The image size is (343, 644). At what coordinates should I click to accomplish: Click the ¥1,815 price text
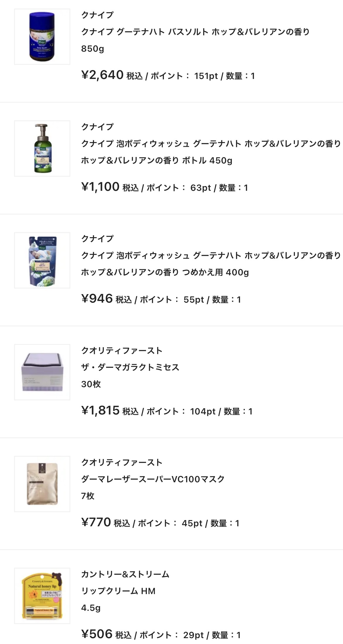100,411
